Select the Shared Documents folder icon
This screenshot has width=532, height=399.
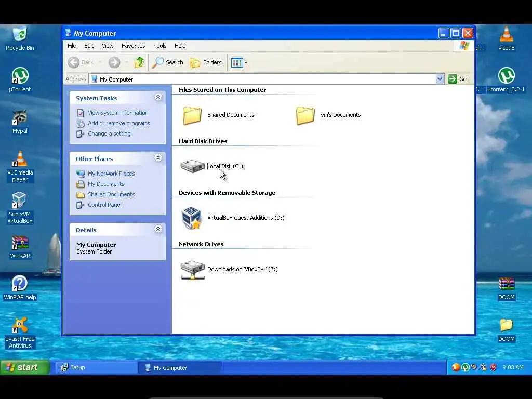coord(192,115)
